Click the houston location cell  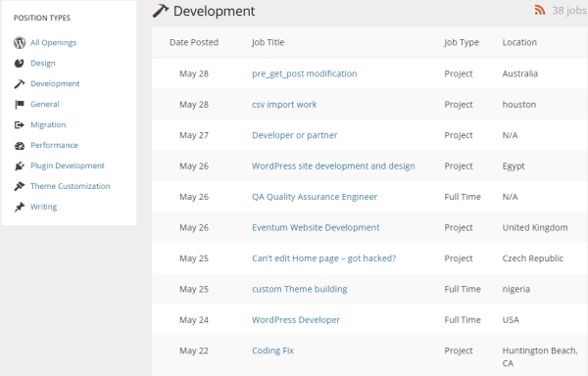519,105
